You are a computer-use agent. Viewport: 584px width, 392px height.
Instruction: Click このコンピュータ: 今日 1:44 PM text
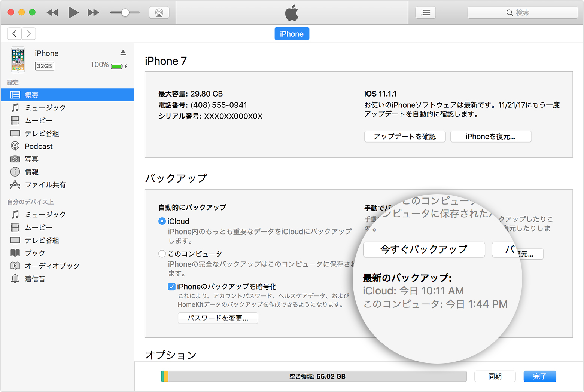[435, 304]
